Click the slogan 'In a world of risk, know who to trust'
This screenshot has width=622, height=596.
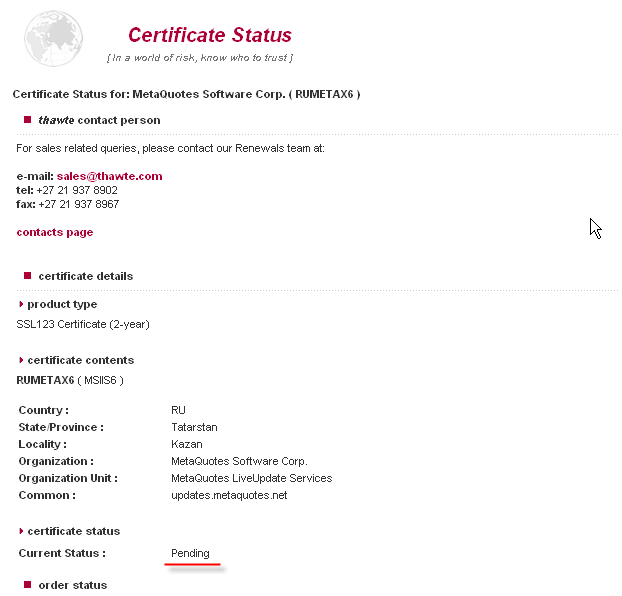200,58
